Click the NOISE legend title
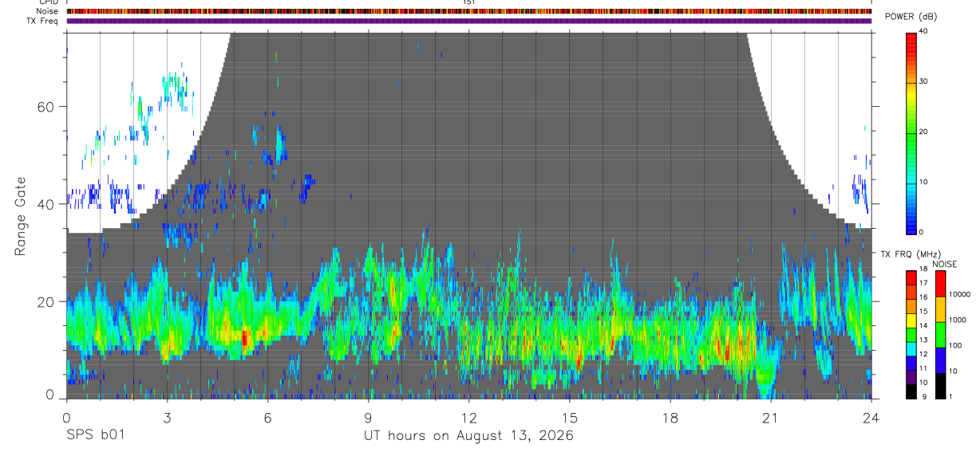Screen dimensions: 980x452 point(944,264)
